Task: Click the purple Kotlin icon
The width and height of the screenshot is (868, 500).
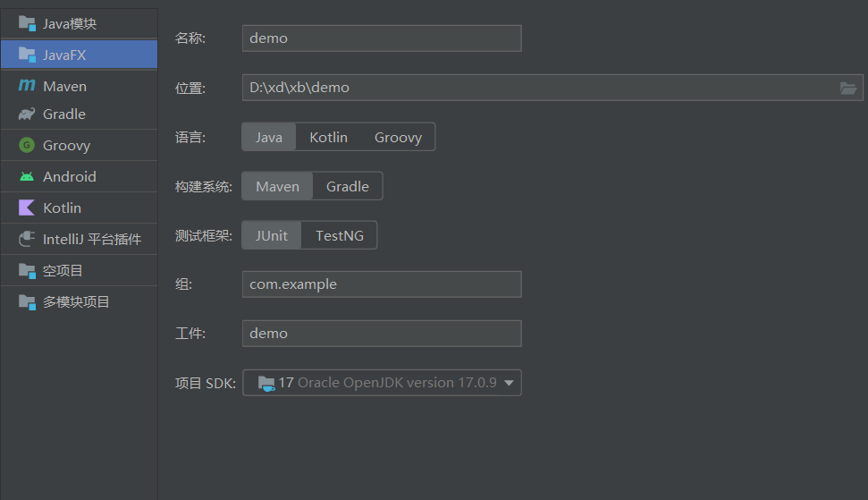Action: 27,208
